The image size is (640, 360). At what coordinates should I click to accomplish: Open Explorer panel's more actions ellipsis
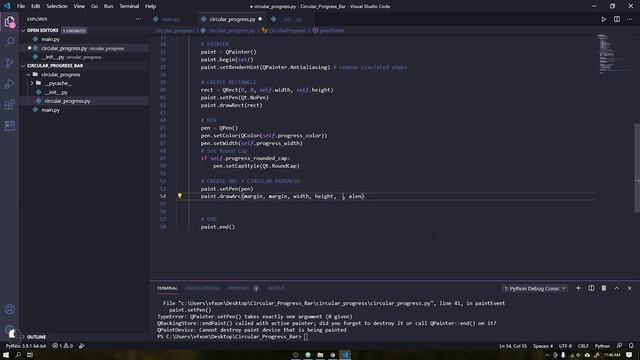pos(139,19)
